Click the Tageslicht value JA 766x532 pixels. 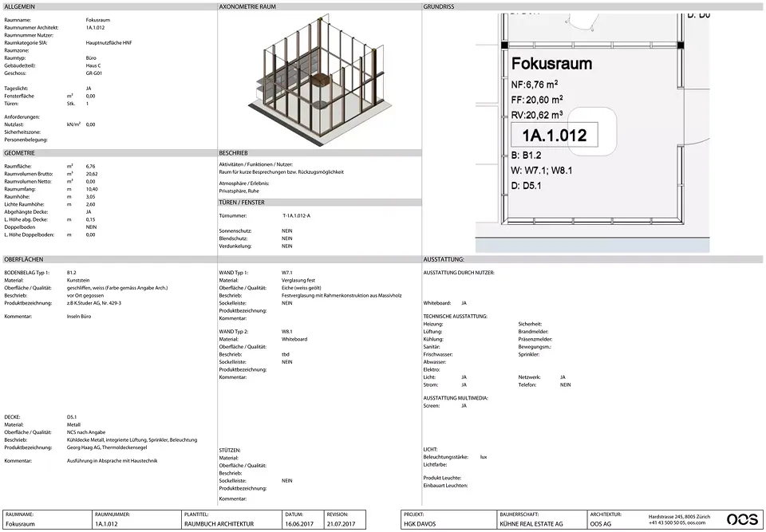pyautogui.click(x=89, y=89)
